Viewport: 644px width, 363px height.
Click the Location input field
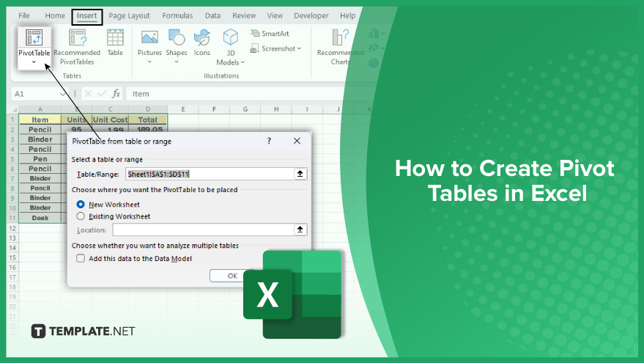(203, 230)
